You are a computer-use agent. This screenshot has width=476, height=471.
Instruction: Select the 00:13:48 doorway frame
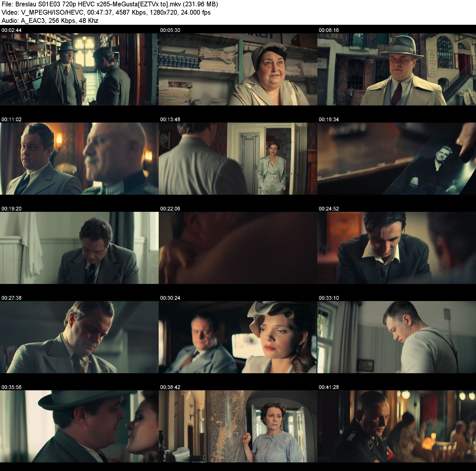(238, 158)
